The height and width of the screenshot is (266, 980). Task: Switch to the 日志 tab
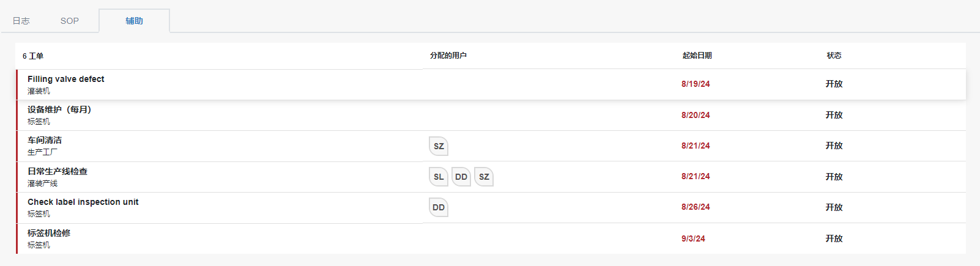click(21, 21)
